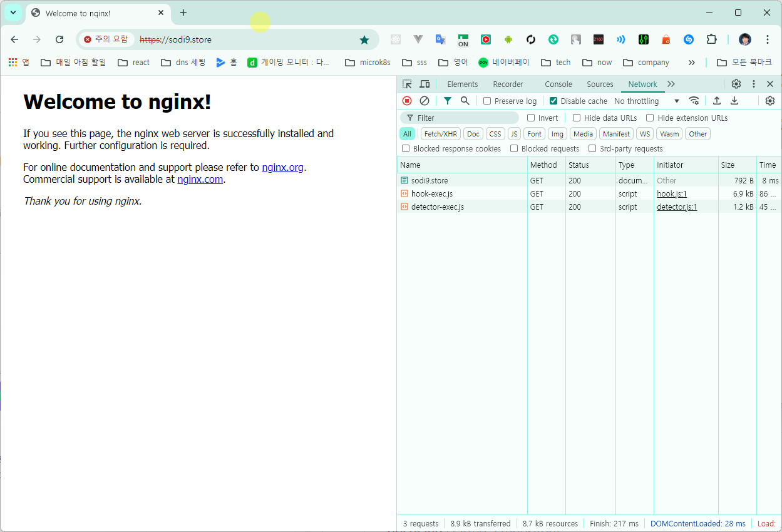Switch to the Sources tab
Image resolution: width=782 pixels, height=532 pixels.
coord(600,84)
